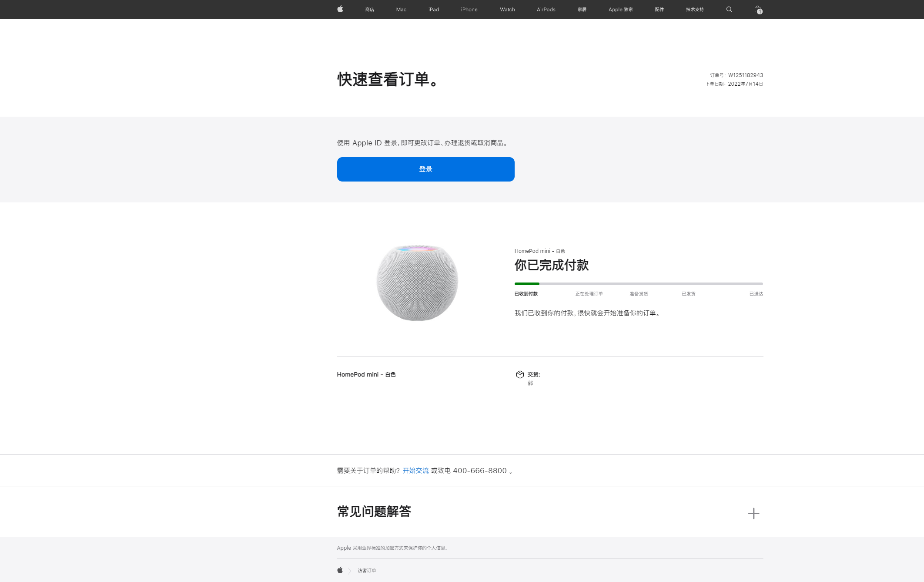Click the HomePod mini - 白色 item title
The width and height of the screenshot is (924, 582).
pyautogui.click(x=366, y=374)
